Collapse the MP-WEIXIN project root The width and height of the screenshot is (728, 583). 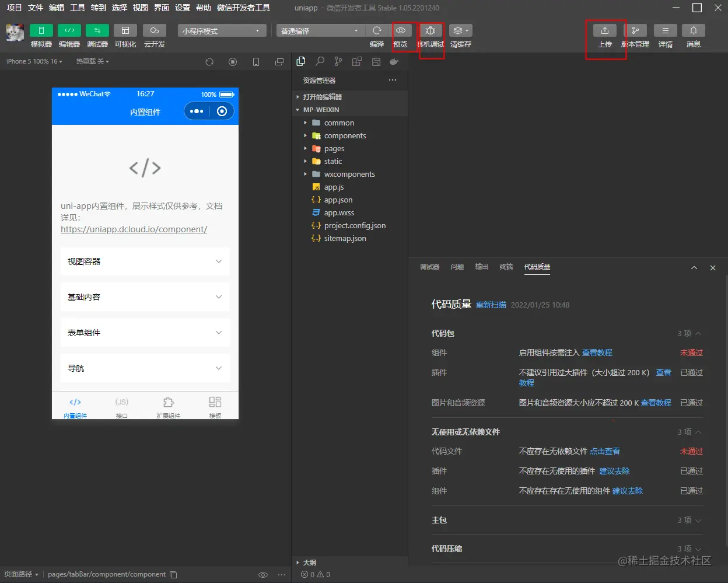350,110
